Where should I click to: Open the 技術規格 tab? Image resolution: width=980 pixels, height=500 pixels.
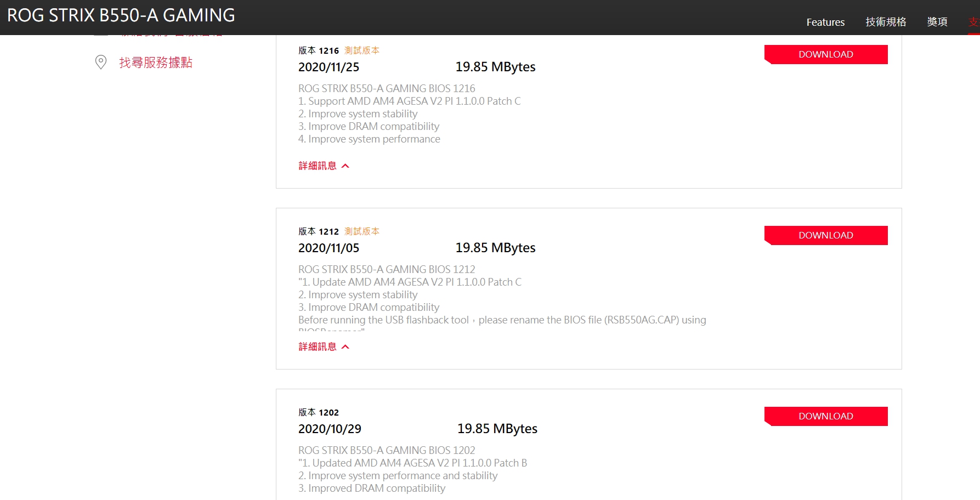pos(886,22)
